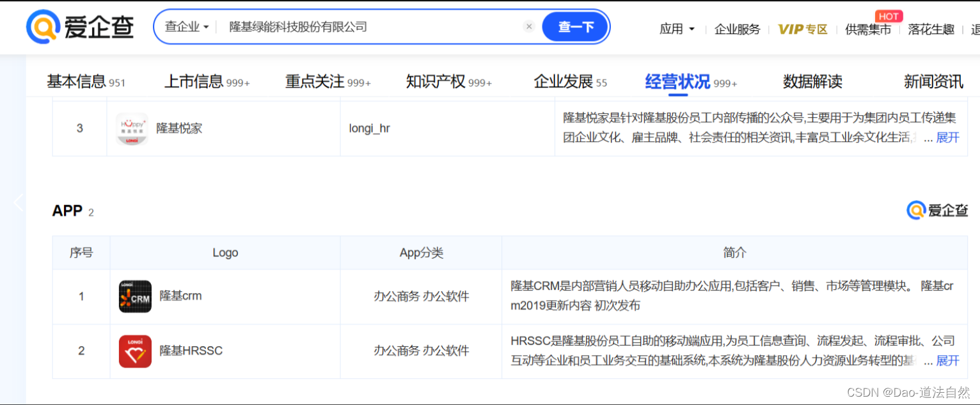Clear the search box with the x icon
This screenshot has width=980, height=405.
(529, 27)
